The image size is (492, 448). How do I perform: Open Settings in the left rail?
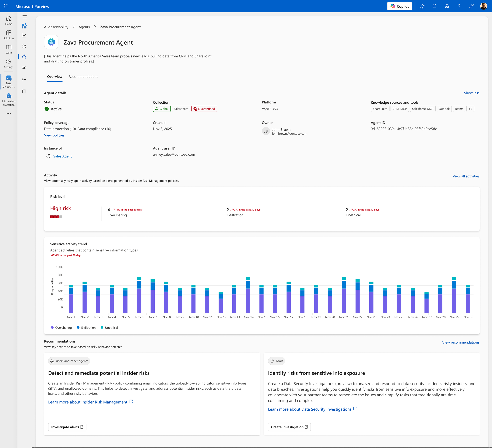point(9,64)
